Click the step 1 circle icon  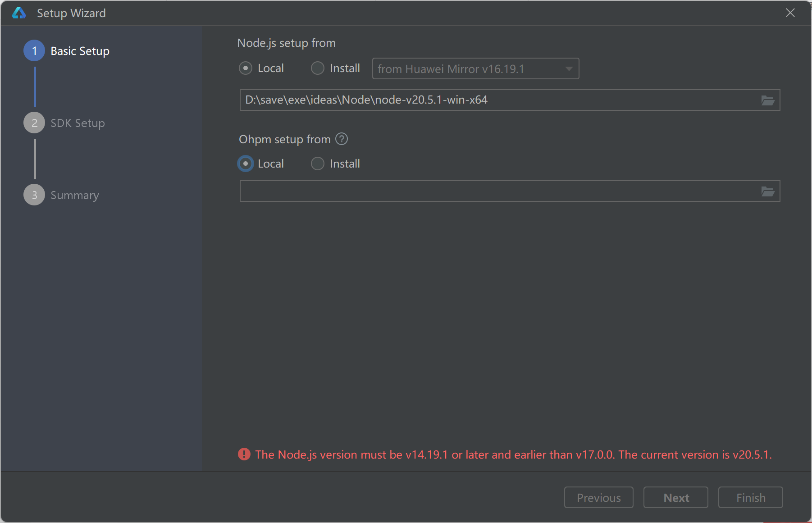34,51
